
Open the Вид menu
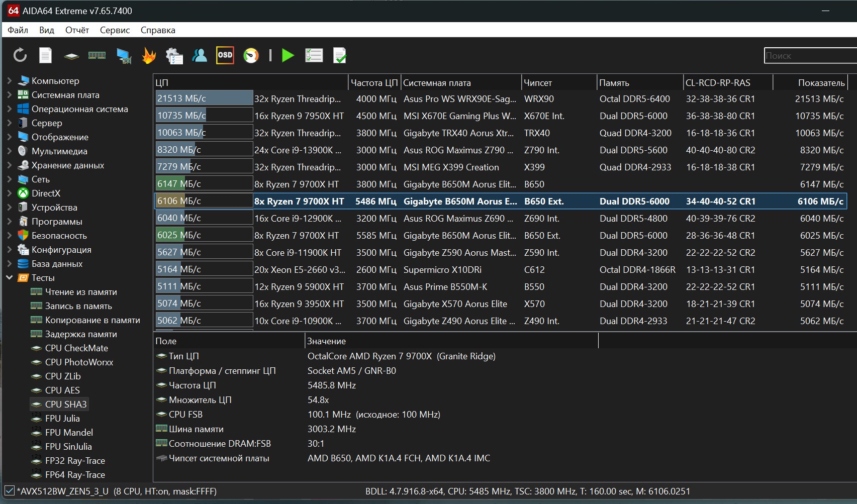click(x=47, y=30)
